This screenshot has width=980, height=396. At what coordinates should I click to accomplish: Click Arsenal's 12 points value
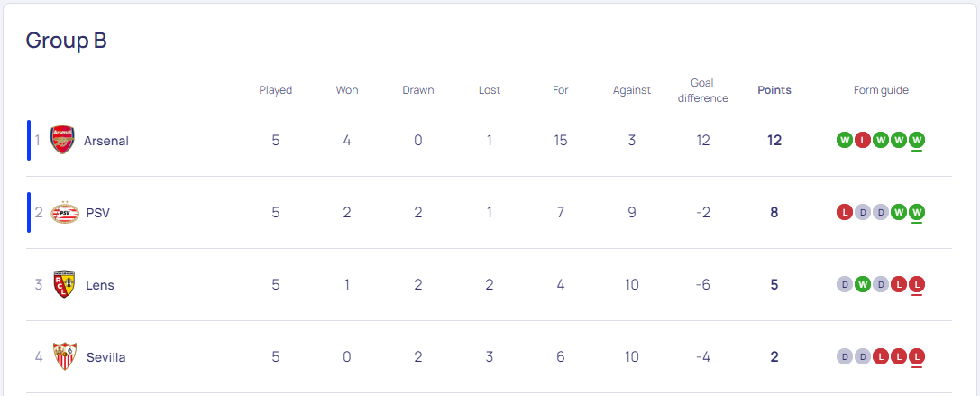[x=774, y=140]
